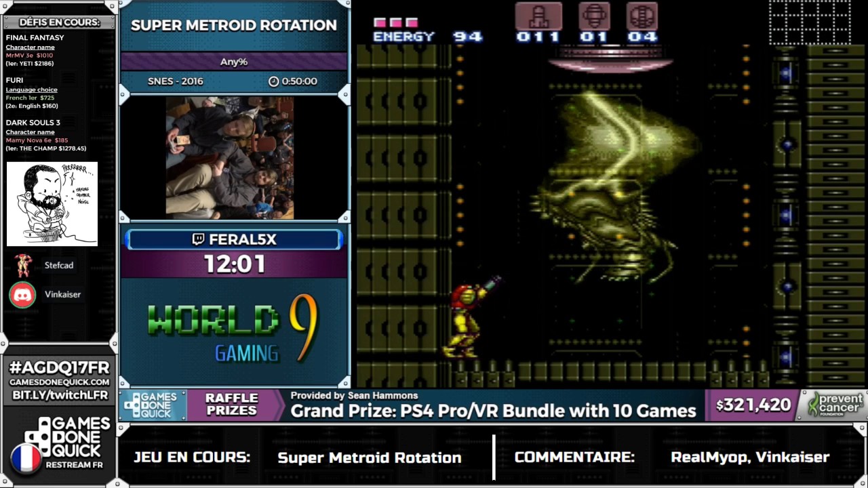
Task: Click the DÉFIS EN COURS header
Action: pos(59,22)
